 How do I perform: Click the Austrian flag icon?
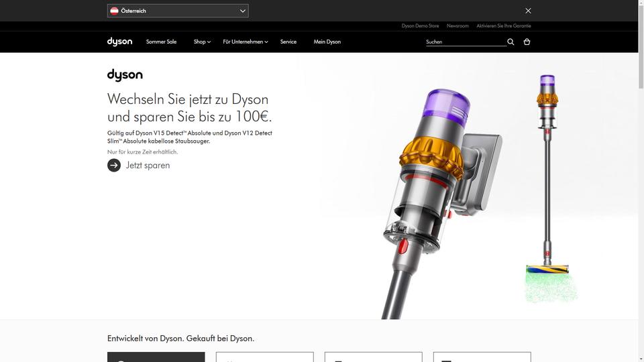point(114,11)
